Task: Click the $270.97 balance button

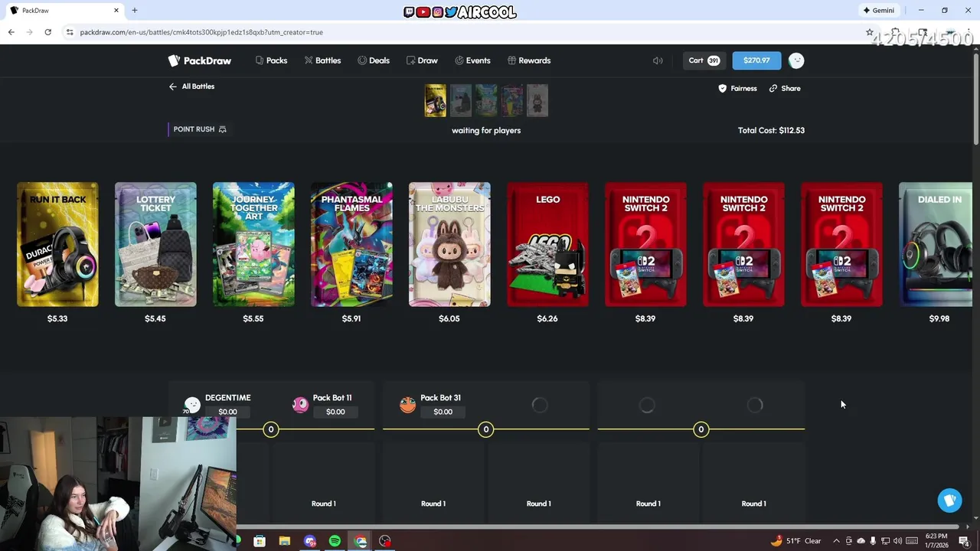Action: tap(756, 60)
